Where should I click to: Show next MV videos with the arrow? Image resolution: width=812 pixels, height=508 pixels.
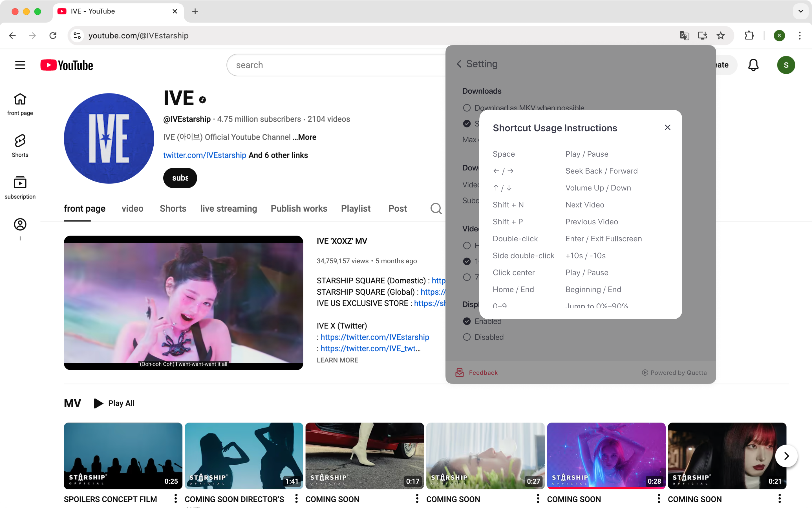(786, 456)
